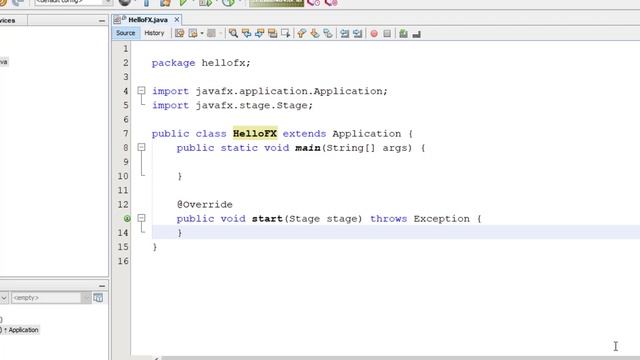Toggle Highlight Search in editor toolbar
The image size is (640, 360).
coord(272,33)
